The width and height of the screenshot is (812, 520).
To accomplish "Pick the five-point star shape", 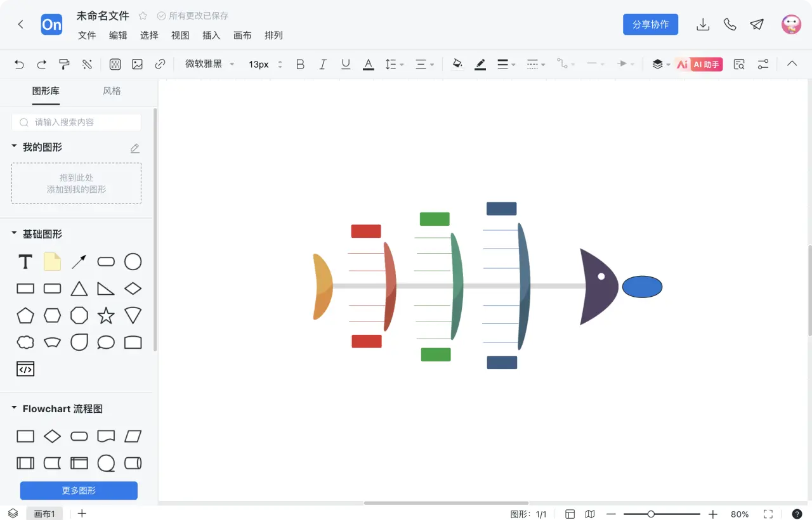I will [106, 315].
